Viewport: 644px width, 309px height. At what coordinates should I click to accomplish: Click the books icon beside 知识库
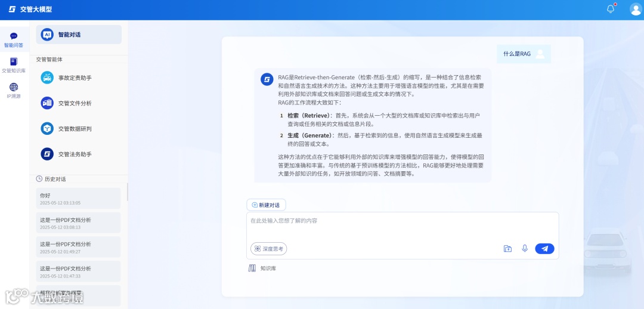click(252, 268)
